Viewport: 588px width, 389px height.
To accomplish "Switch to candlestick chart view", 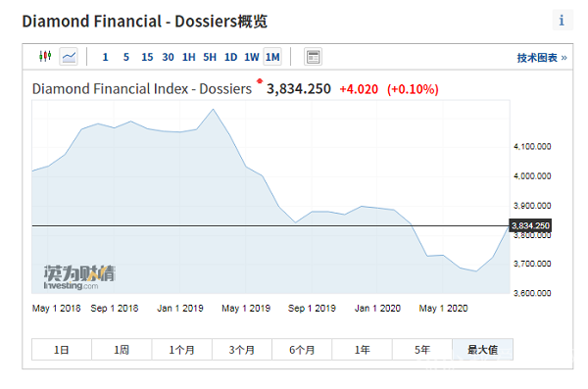I will tap(45, 57).
